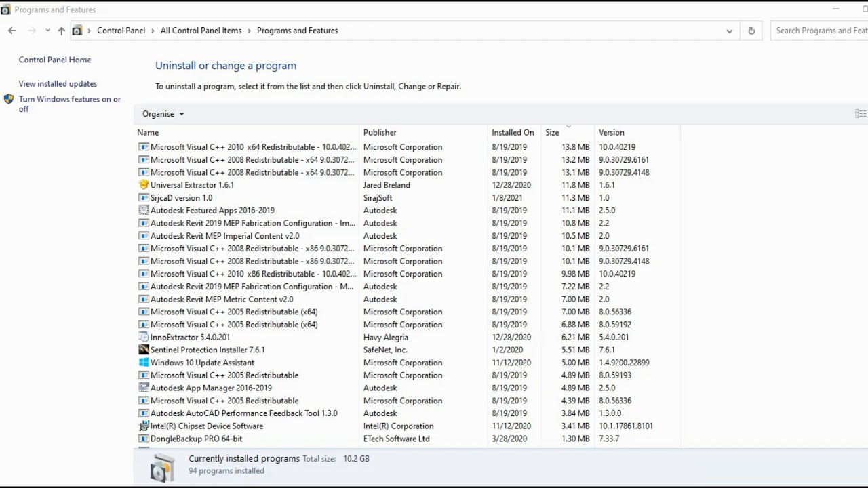The image size is (868, 488).
Task: Select Intel(R) Chipset Device Software entry
Action: tap(207, 426)
